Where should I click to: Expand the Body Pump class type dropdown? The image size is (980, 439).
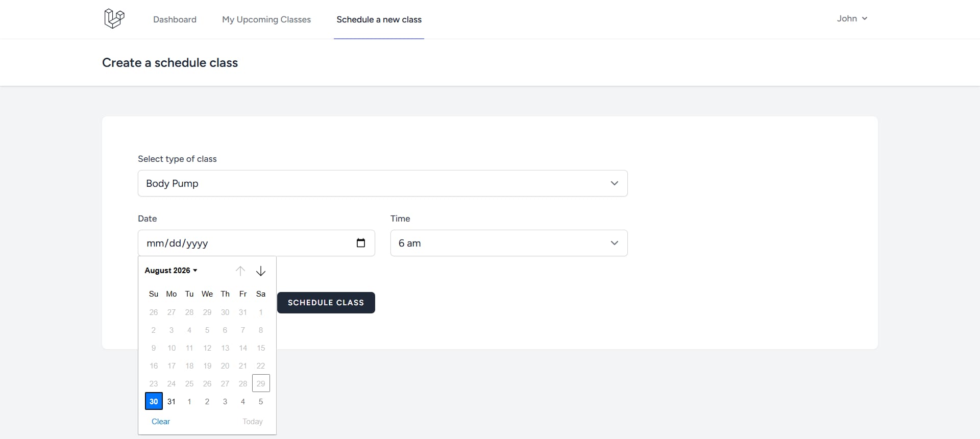tap(383, 183)
